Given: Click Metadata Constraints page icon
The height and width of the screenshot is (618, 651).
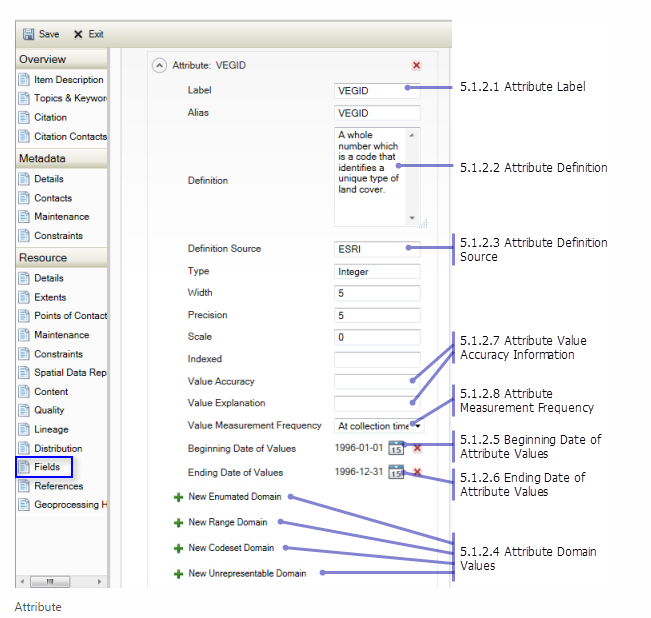Looking at the screenshot, I should pos(24,235).
